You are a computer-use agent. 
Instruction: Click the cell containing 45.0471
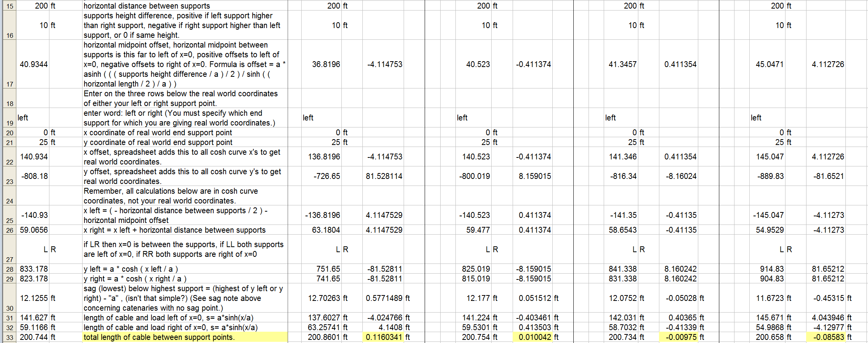(769, 64)
